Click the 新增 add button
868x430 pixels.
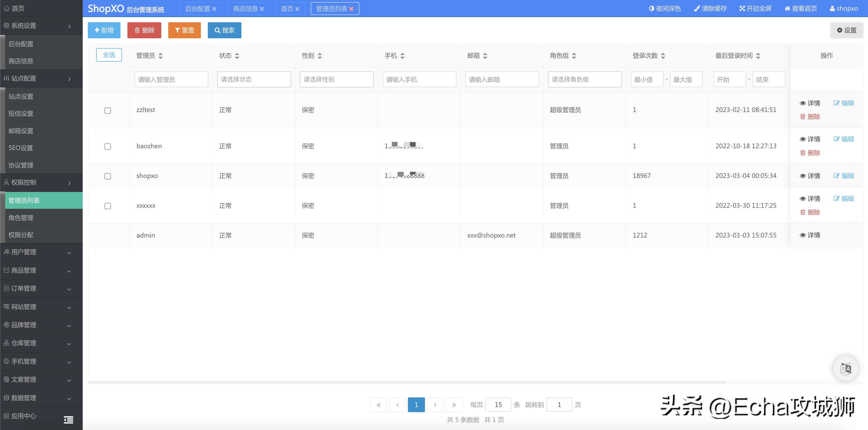coord(104,30)
